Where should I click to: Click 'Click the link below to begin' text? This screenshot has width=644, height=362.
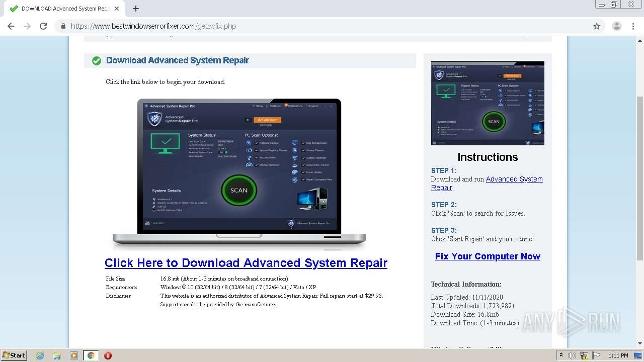tap(144, 82)
